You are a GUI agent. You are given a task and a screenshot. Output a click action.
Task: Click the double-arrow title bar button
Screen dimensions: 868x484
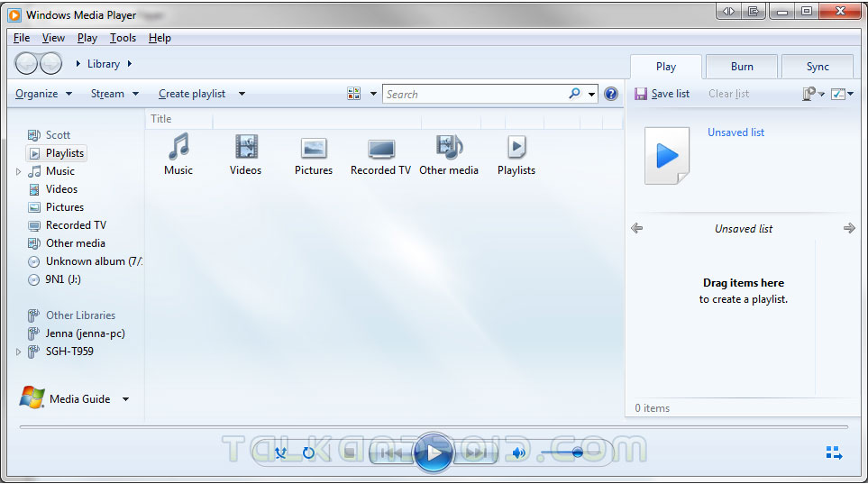point(728,11)
